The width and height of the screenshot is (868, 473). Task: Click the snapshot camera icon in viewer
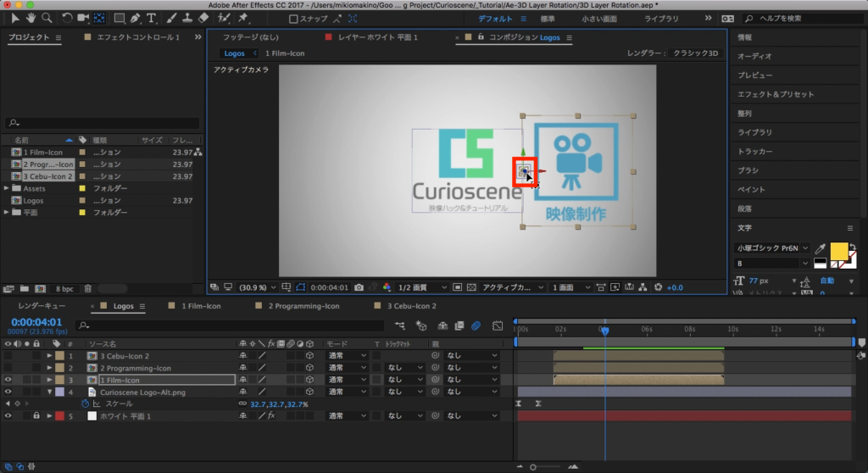coord(359,287)
